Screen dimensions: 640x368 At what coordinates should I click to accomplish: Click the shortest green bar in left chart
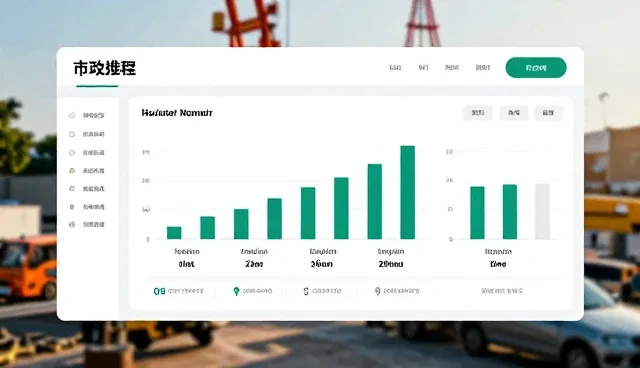(174, 233)
